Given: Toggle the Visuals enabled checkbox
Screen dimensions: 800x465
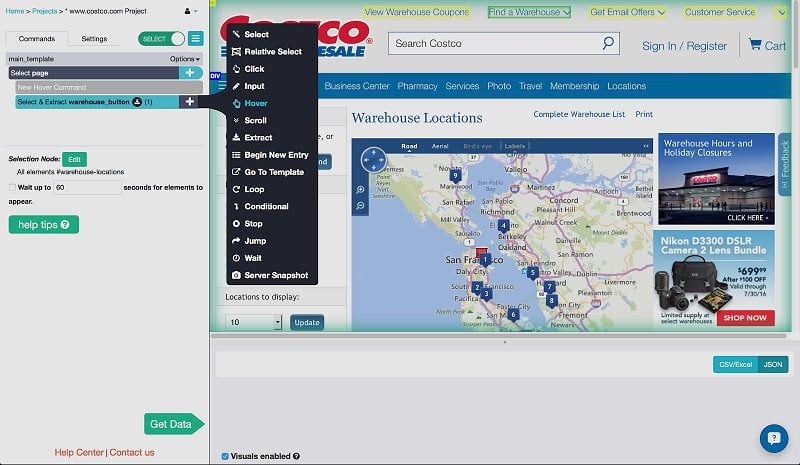Looking at the screenshot, I should coord(225,456).
